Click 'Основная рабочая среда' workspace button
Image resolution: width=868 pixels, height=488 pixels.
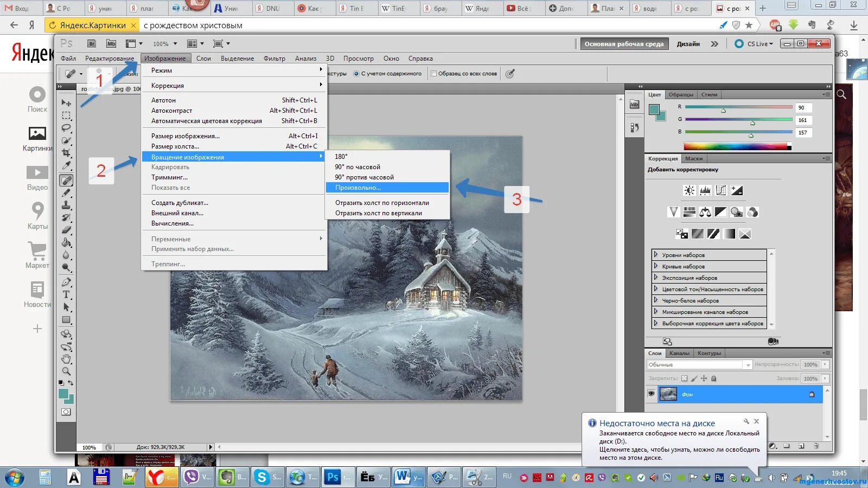624,44
